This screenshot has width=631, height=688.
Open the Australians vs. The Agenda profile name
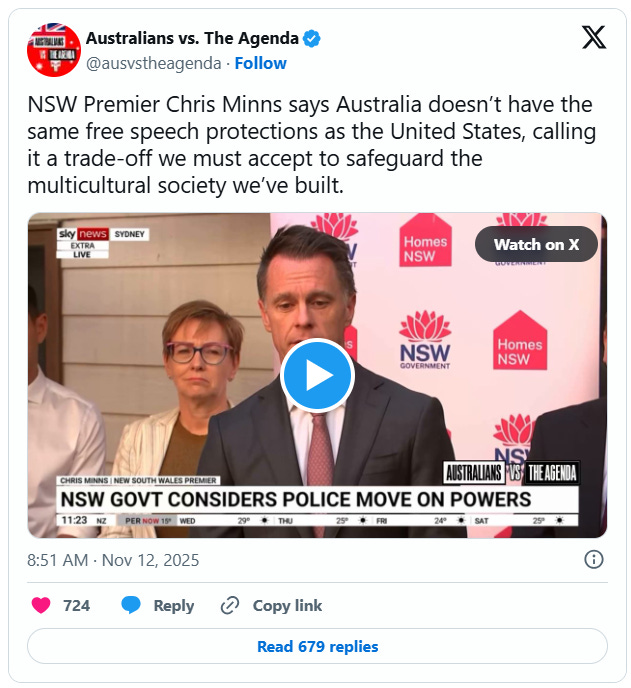pyautogui.click(x=192, y=39)
